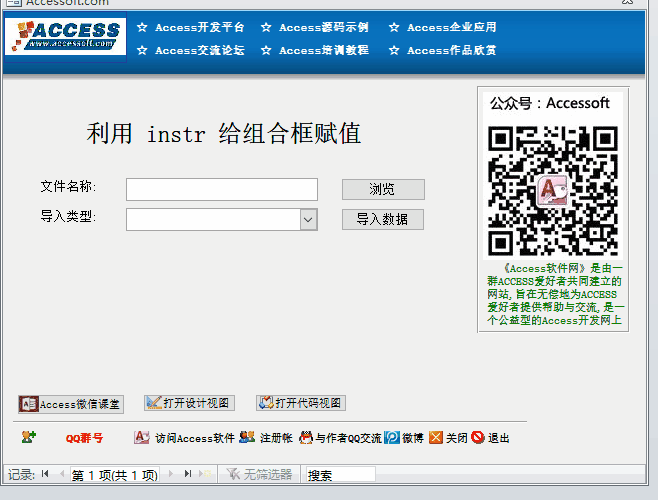Click the 搜索 search box
Screen dimensions: 658x500
point(340,475)
